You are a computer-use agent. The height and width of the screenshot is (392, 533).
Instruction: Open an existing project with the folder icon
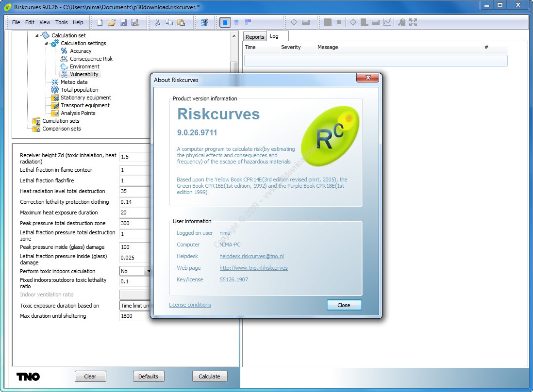point(112,22)
